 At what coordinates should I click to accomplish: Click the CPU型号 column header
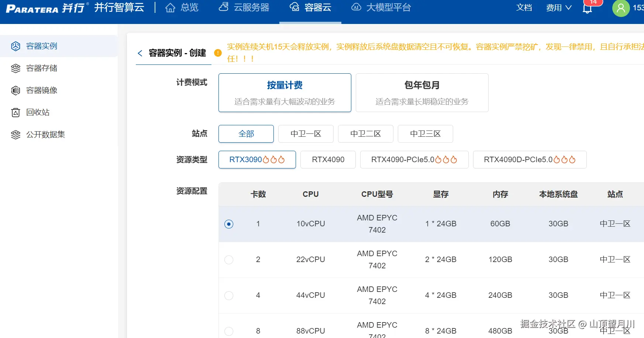[x=377, y=194]
